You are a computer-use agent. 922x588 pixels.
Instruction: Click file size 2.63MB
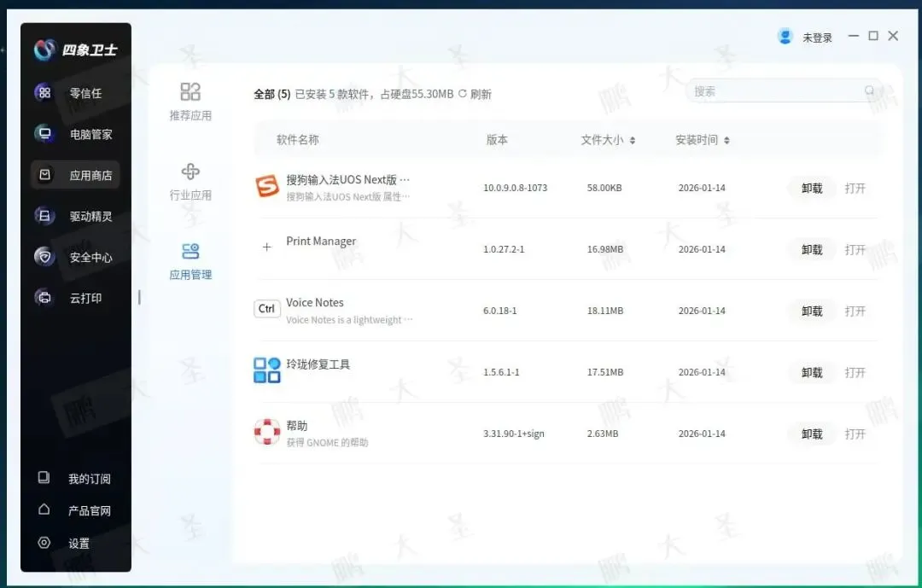pos(603,434)
